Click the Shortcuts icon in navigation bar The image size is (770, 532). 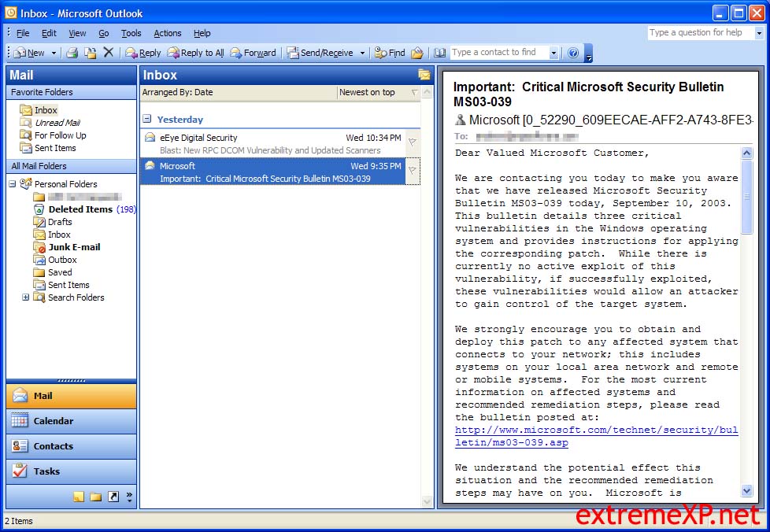(113, 497)
